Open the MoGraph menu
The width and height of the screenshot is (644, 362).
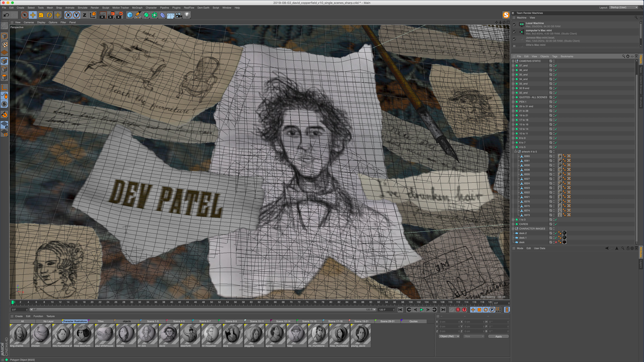(137, 8)
